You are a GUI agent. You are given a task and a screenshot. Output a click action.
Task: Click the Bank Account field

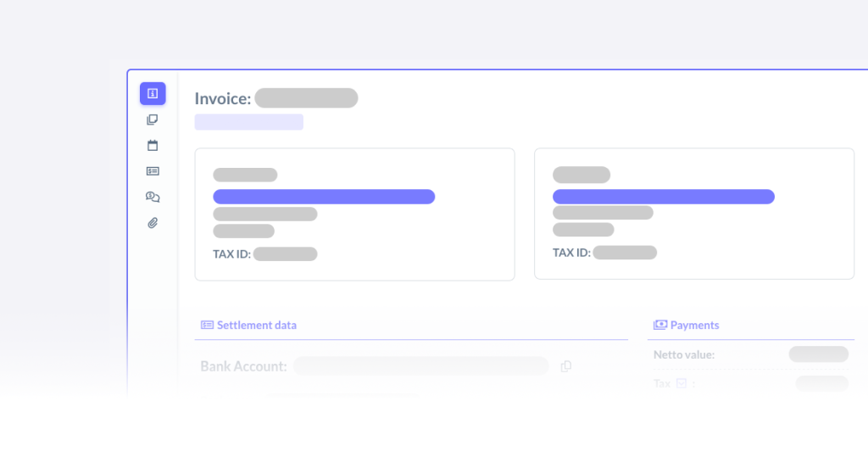(421, 366)
